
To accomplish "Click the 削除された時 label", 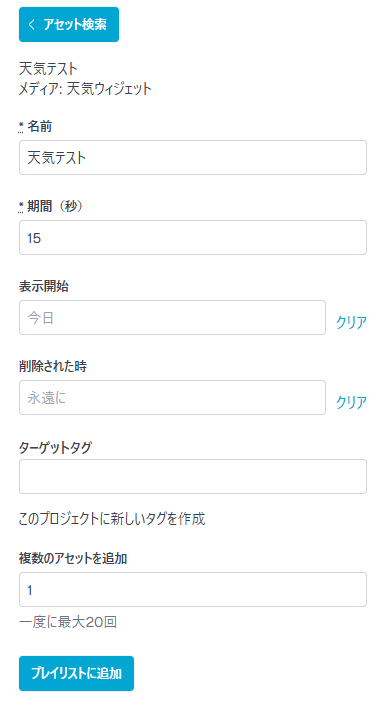I will tap(53, 366).
